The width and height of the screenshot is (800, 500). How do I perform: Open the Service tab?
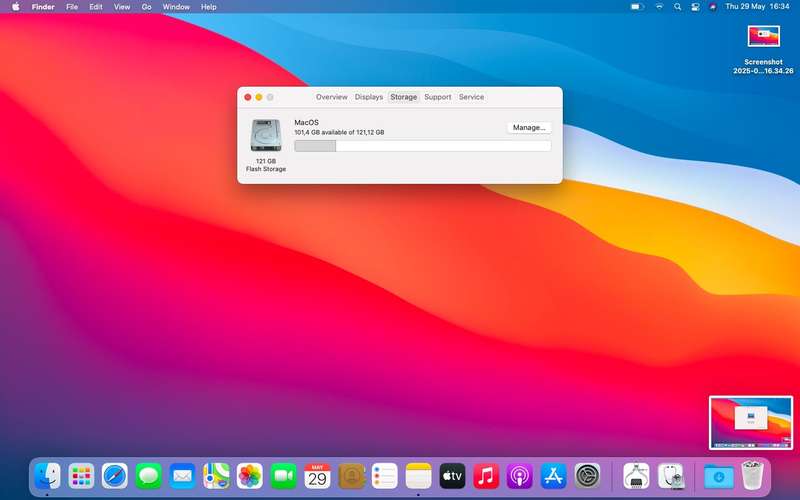point(471,97)
